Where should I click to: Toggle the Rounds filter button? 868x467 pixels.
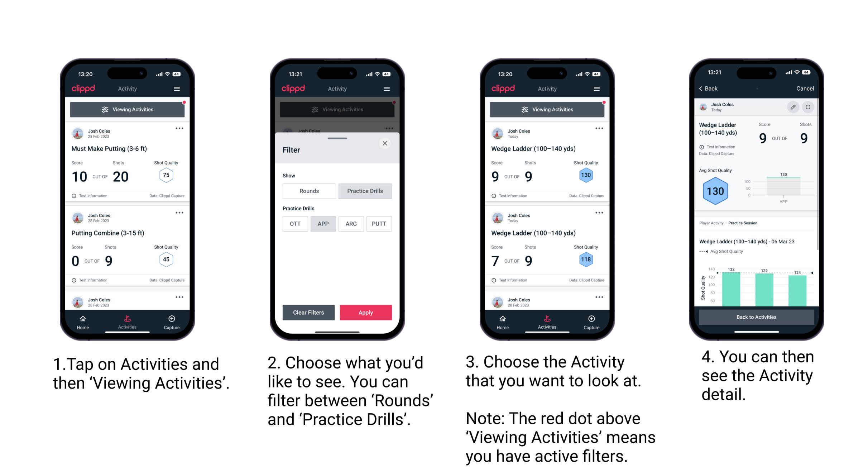tap(309, 190)
